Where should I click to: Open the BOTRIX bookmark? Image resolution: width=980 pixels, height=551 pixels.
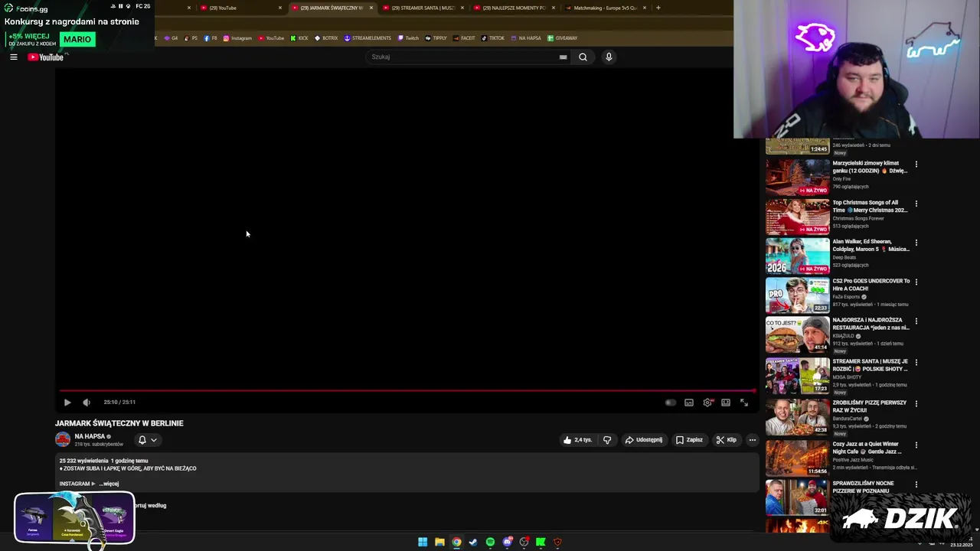coord(326,38)
